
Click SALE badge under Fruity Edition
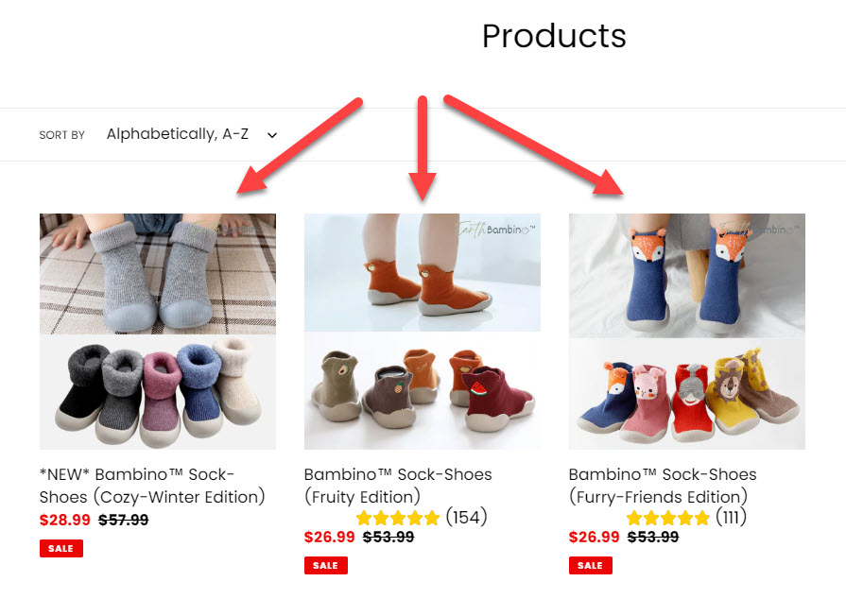(326, 565)
